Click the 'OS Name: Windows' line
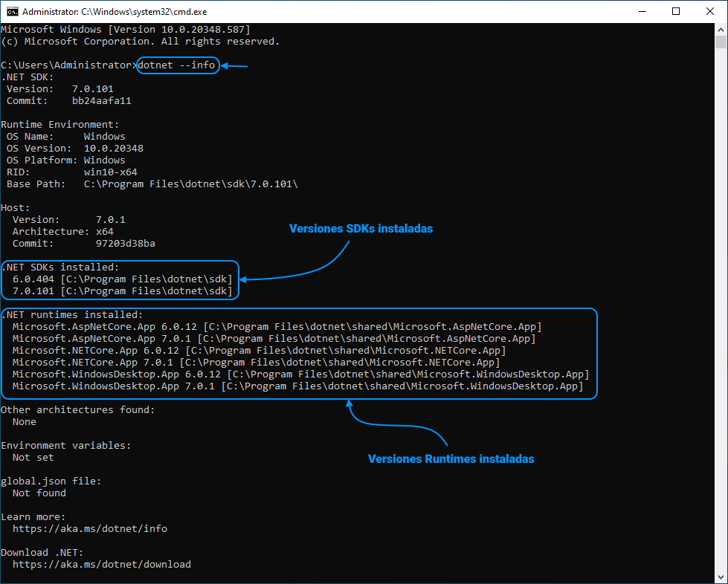 (x=66, y=137)
